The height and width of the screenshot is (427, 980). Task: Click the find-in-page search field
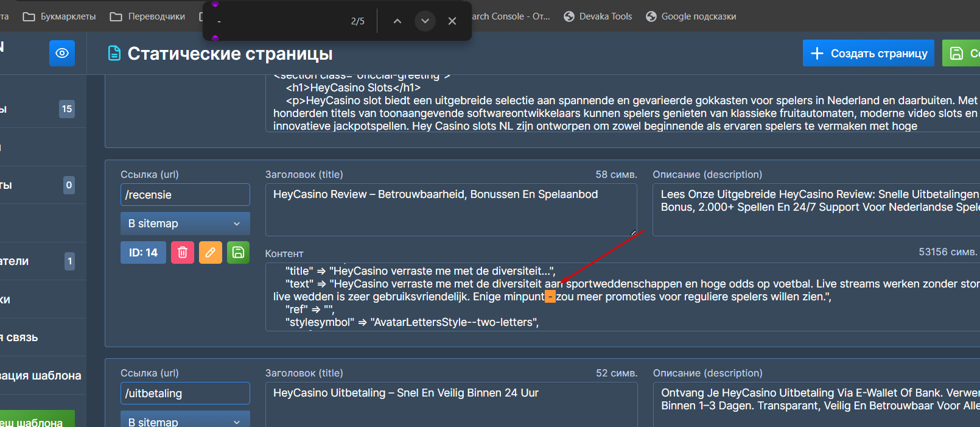277,21
